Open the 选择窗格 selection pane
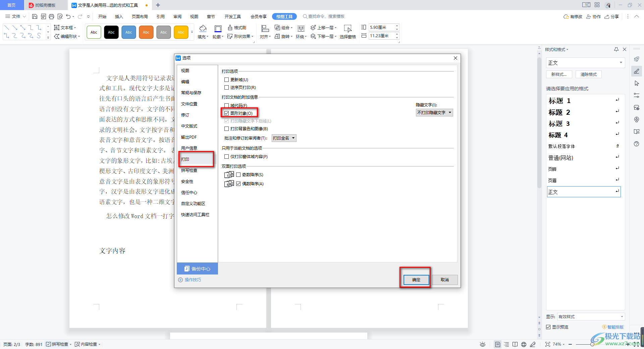The image size is (644, 349). click(x=347, y=32)
